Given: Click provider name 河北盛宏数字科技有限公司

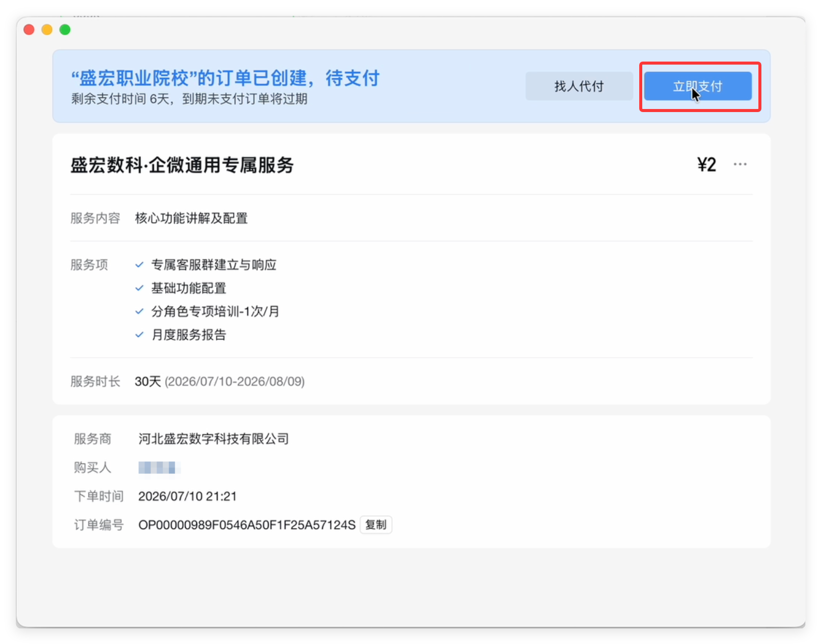Looking at the screenshot, I should pyautogui.click(x=214, y=439).
